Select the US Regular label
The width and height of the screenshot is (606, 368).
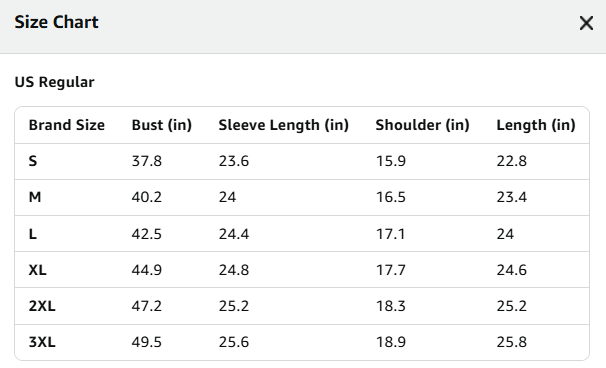(54, 82)
